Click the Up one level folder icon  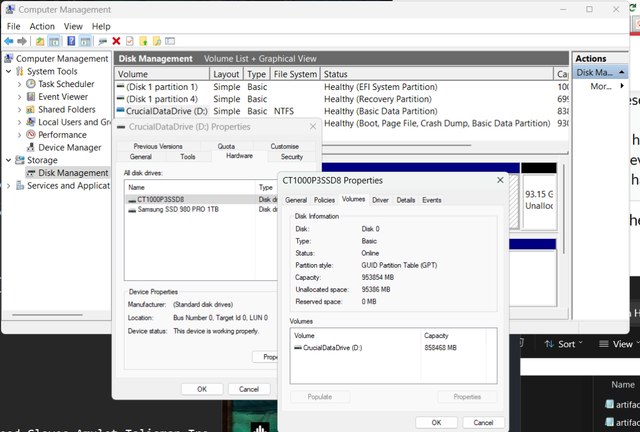[x=40, y=41]
